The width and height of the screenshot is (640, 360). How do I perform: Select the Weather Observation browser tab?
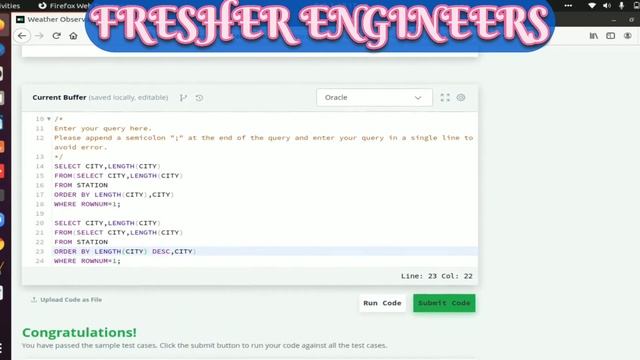tap(51, 19)
